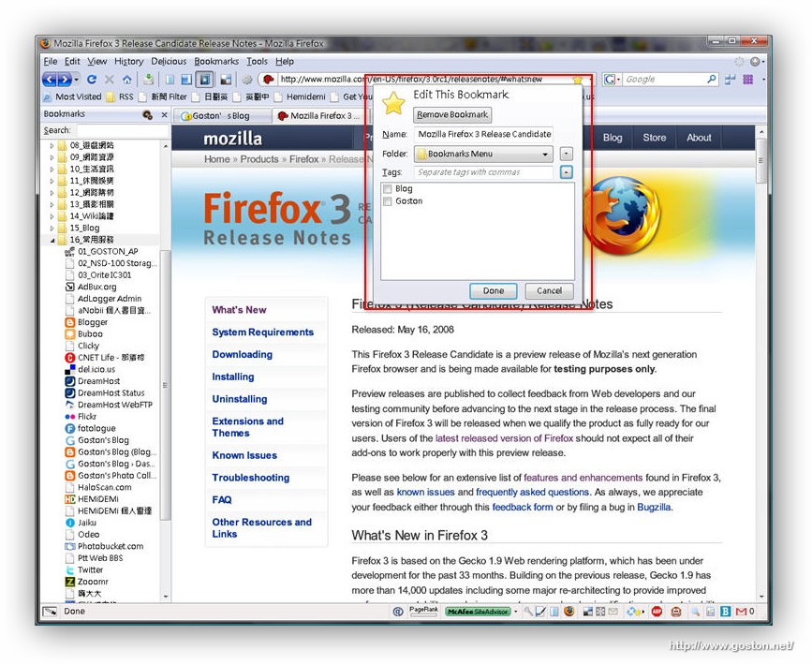
Task: Open the System Requirements link
Action: click(x=262, y=332)
